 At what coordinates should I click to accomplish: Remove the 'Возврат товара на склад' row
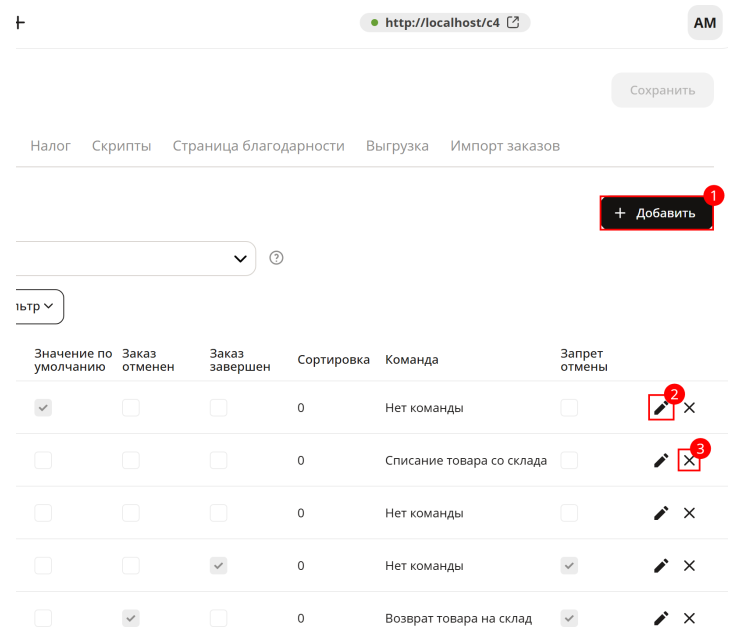pyautogui.click(x=689, y=618)
